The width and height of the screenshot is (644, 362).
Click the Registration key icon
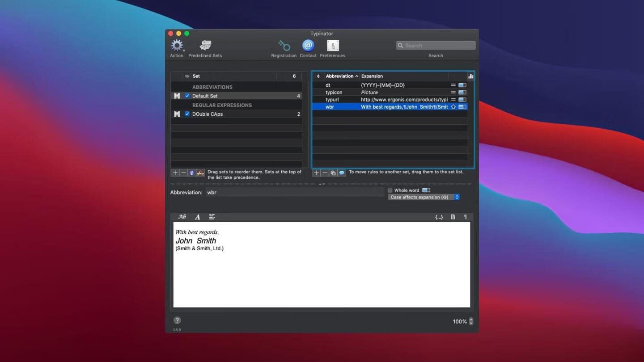tap(284, 46)
